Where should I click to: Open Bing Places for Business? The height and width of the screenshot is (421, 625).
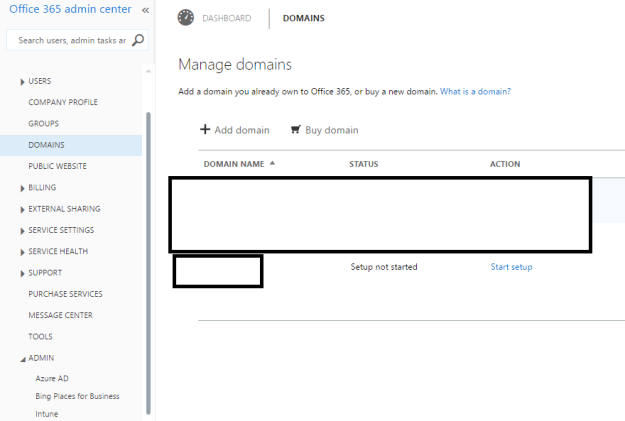(77, 396)
